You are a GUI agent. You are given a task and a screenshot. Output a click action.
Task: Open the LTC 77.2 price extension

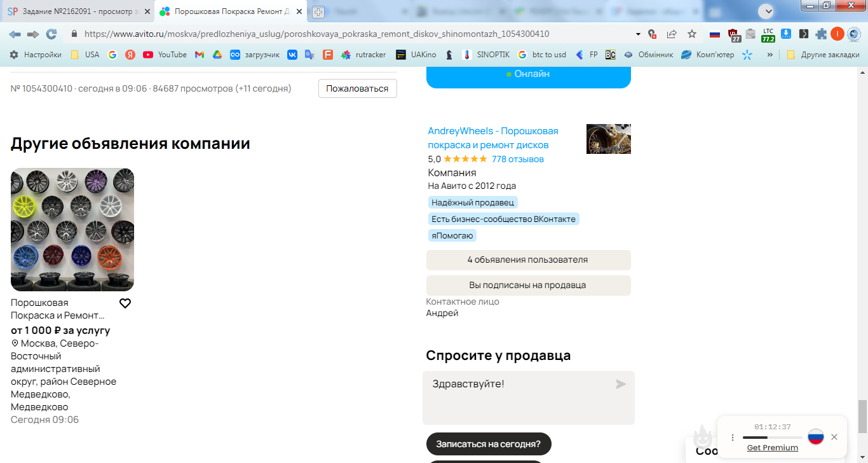click(768, 34)
